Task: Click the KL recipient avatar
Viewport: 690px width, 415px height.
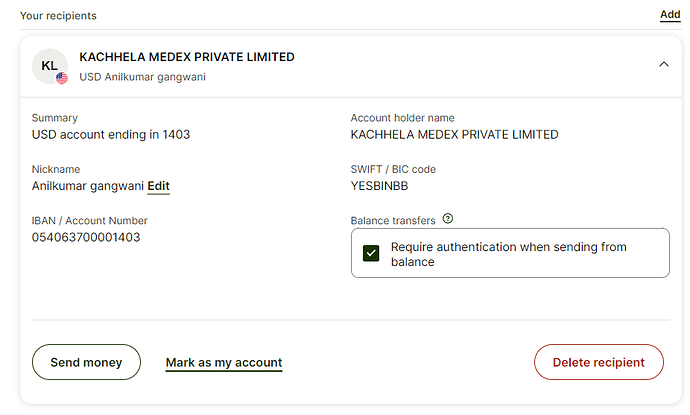Action: pyautogui.click(x=50, y=66)
